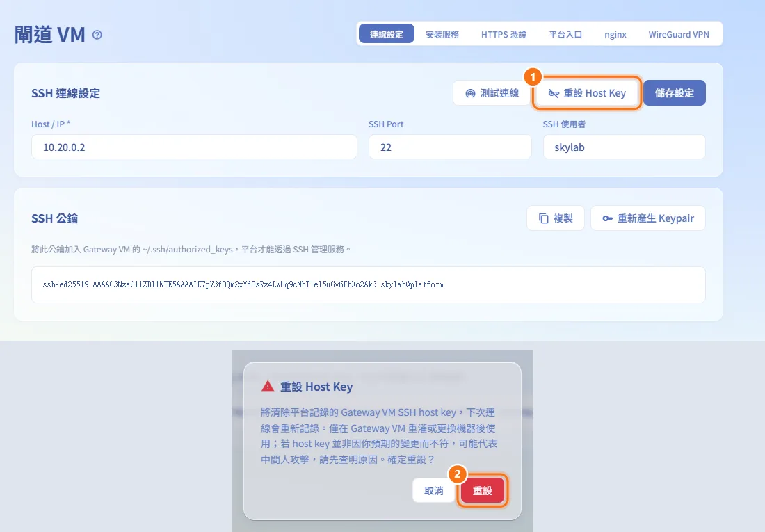Switch to the 連線設定 tab

coord(387,34)
